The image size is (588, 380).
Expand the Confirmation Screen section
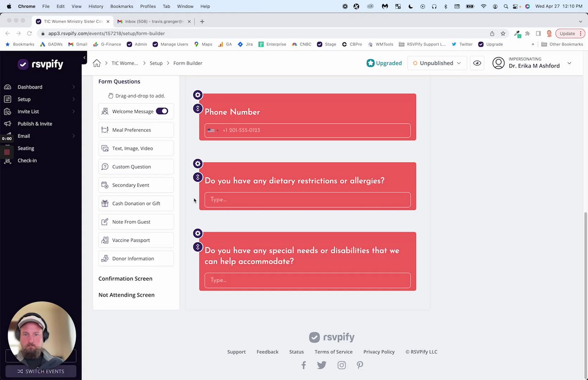tap(125, 278)
